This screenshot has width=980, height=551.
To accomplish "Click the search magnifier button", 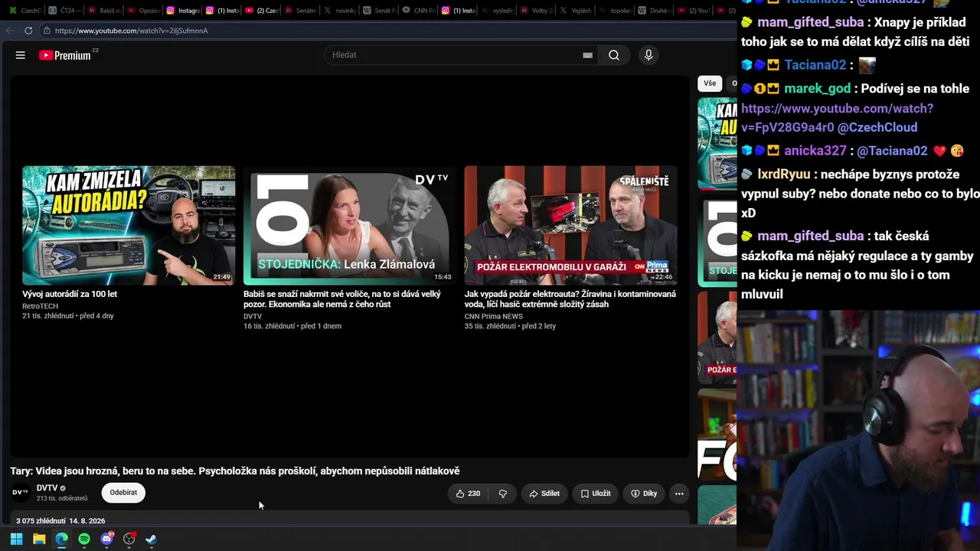I will (x=614, y=55).
